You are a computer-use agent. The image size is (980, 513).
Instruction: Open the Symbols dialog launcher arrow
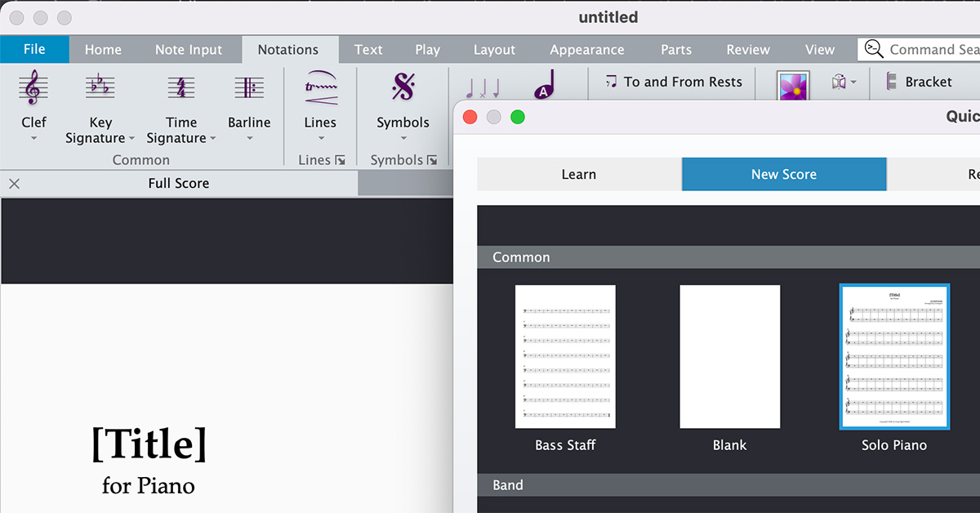click(434, 160)
